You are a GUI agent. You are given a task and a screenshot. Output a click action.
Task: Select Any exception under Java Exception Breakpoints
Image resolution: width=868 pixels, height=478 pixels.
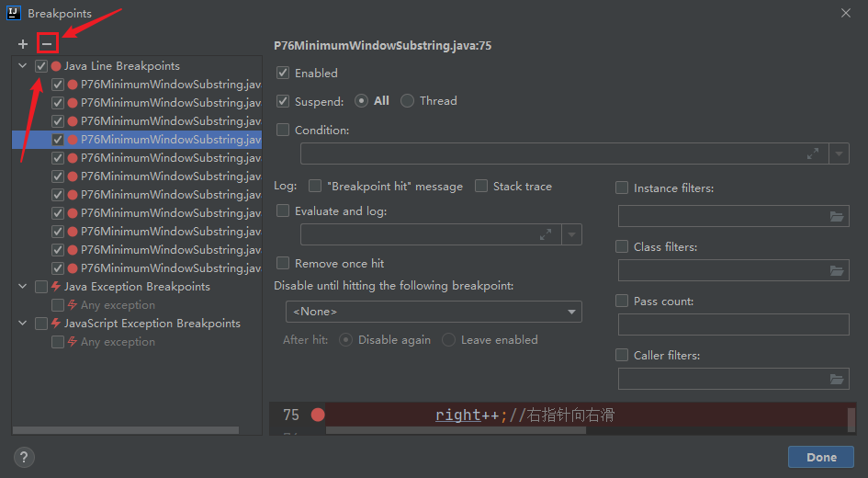[118, 305]
